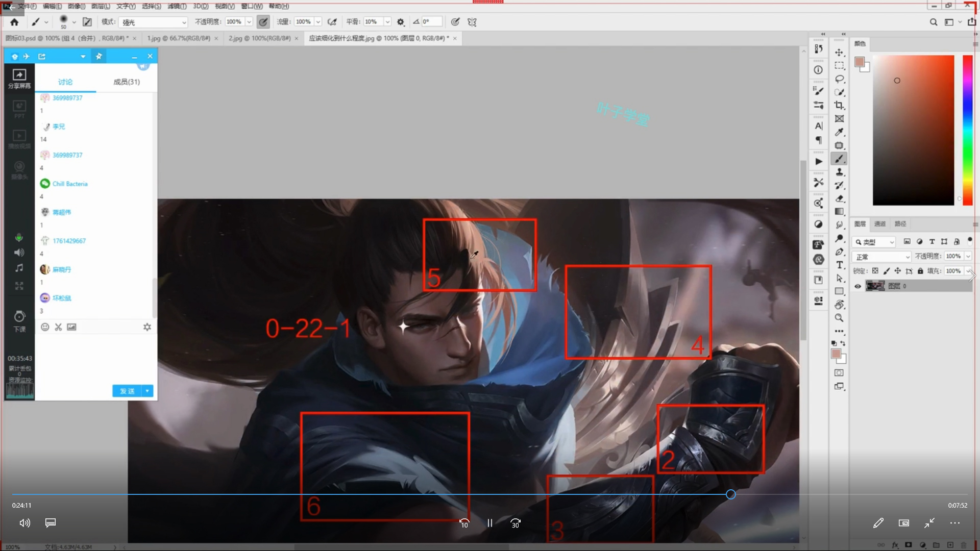Select the Lasso tool

pos(839,79)
